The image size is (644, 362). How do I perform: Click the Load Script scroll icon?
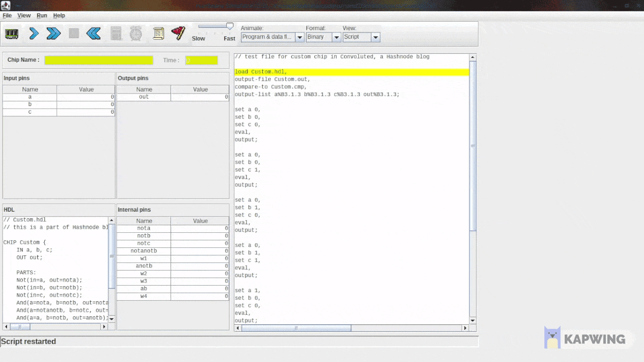point(158,34)
